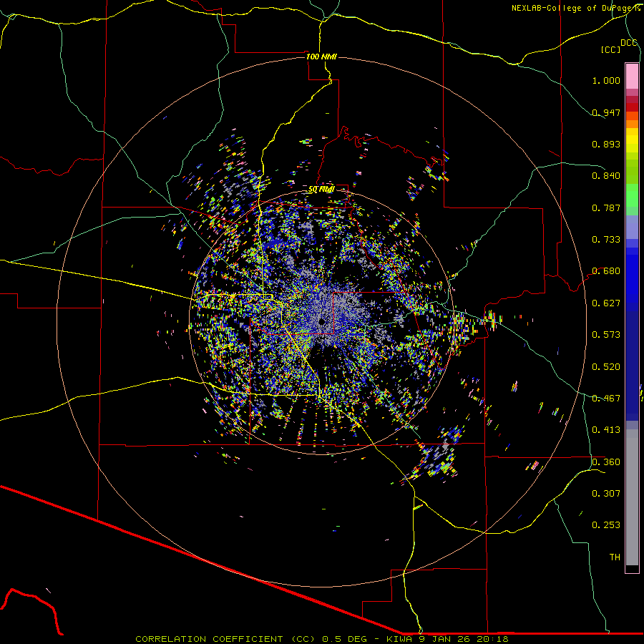Click the black radar site dot at center
Screen dimensions: 644x644
321,322
